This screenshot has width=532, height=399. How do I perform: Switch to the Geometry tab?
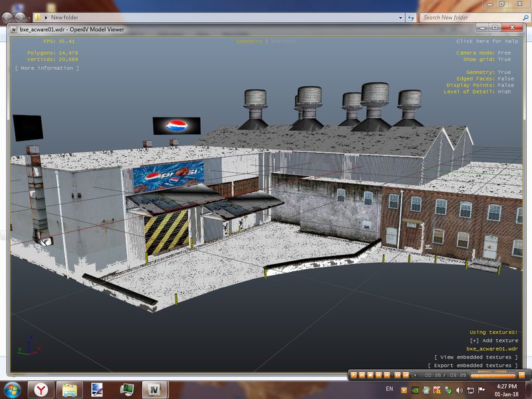tap(249, 41)
